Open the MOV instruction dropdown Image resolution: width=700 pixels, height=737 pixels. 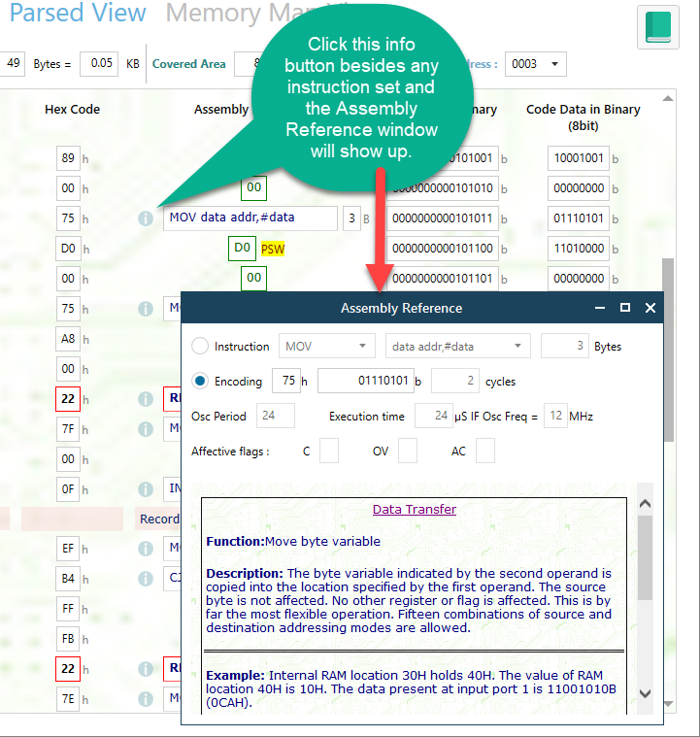pos(327,346)
